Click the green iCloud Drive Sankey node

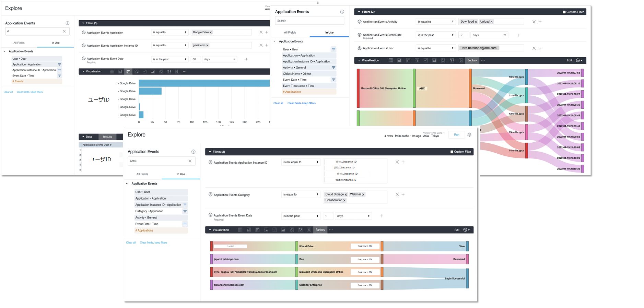(297, 246)
